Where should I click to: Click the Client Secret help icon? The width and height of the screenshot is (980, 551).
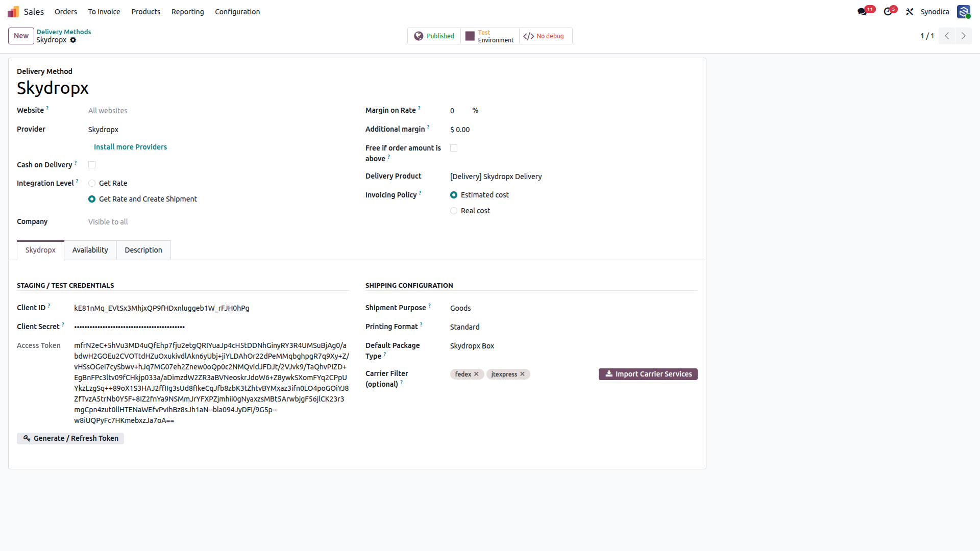[63, 324]
